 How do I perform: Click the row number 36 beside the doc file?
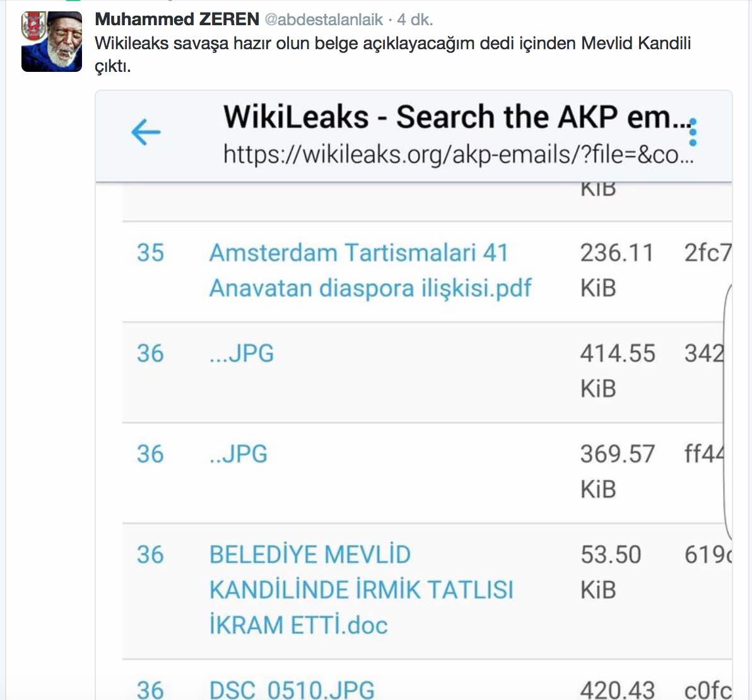[150, 555]
